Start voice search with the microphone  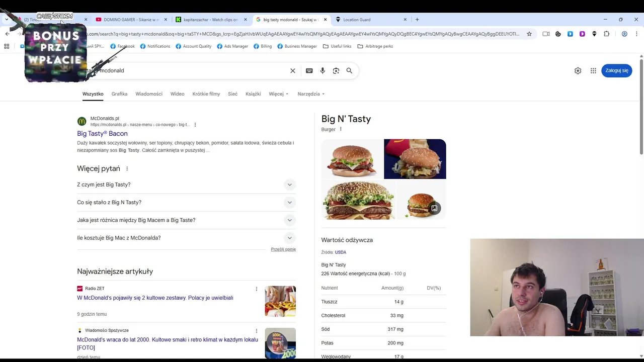(x=323, y=71)
